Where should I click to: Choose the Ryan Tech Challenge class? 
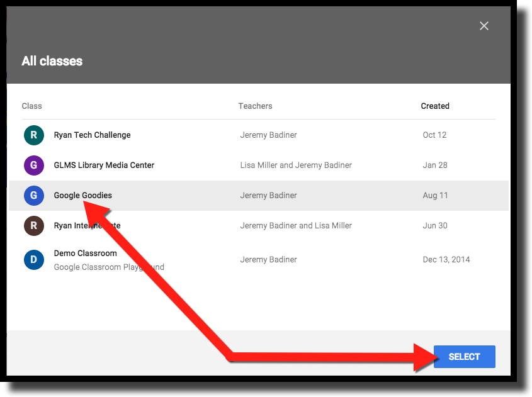93,135
